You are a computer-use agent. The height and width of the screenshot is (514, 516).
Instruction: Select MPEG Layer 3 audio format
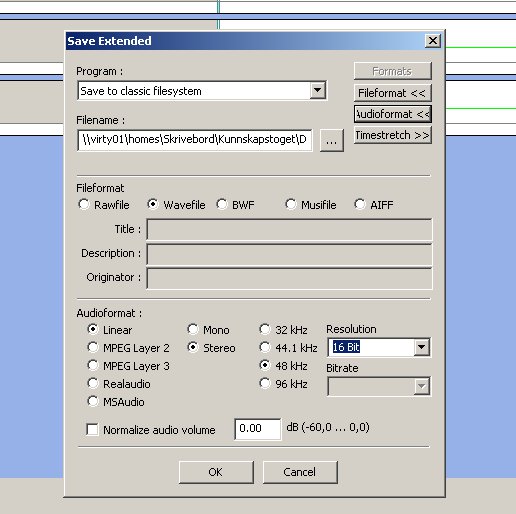coord(93,365)
